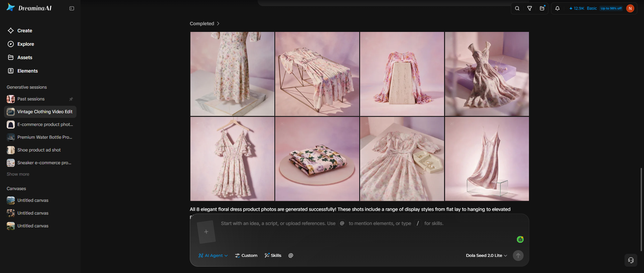Open the Skills menu
Viewport: 644px width, 273px height.
[x=273, y=256]
